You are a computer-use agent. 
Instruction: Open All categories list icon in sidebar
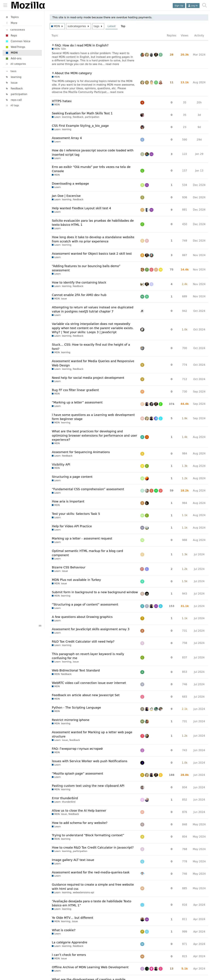7,64
